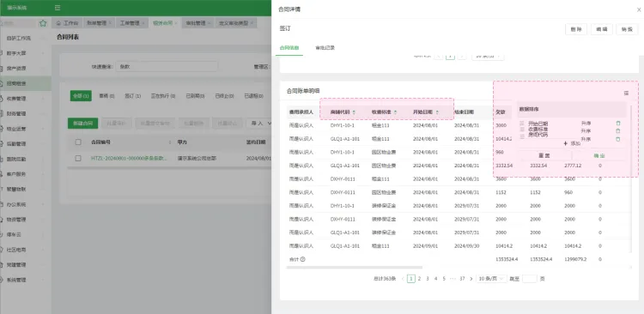Click the 结束日期 column header
The width and height of the screenshot is (644, 314).
click(464, 112)
